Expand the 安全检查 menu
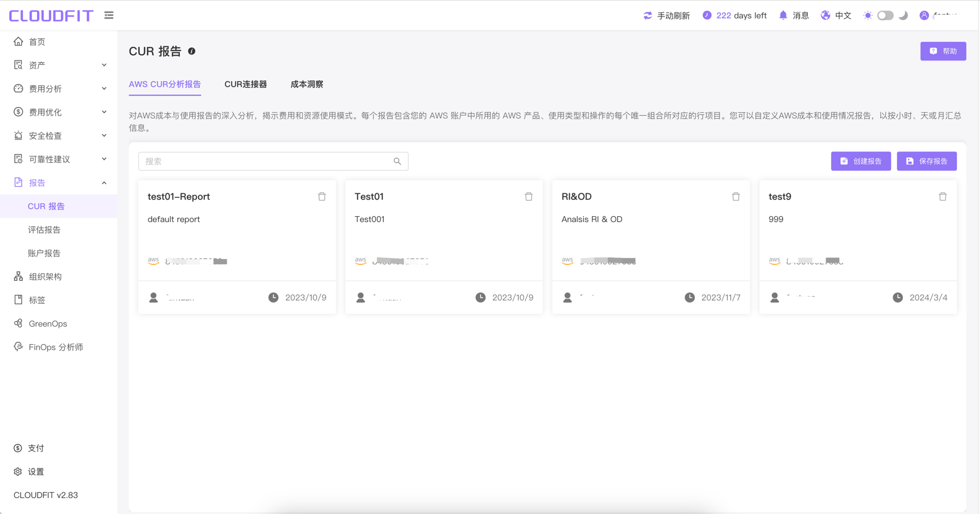The height and width of the screenshot is (514, 980). point(59,135)
